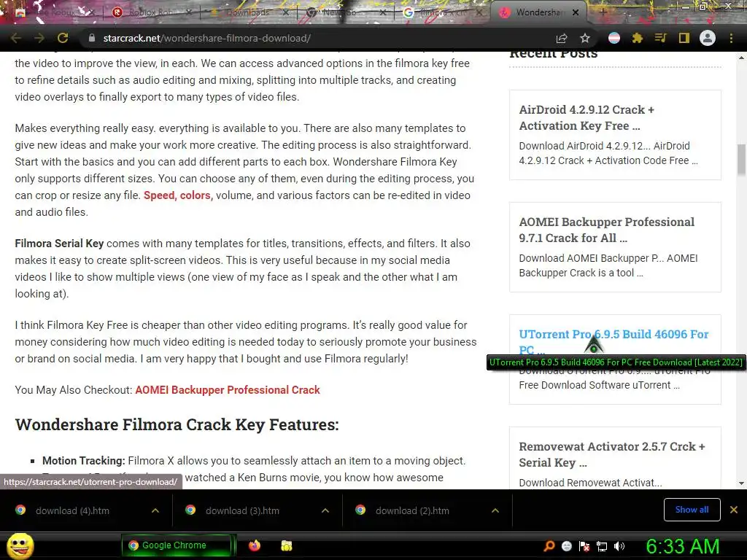Open the Extensions puzzle menu
This screenshot has width=747, height=560.
pos(638,38)
